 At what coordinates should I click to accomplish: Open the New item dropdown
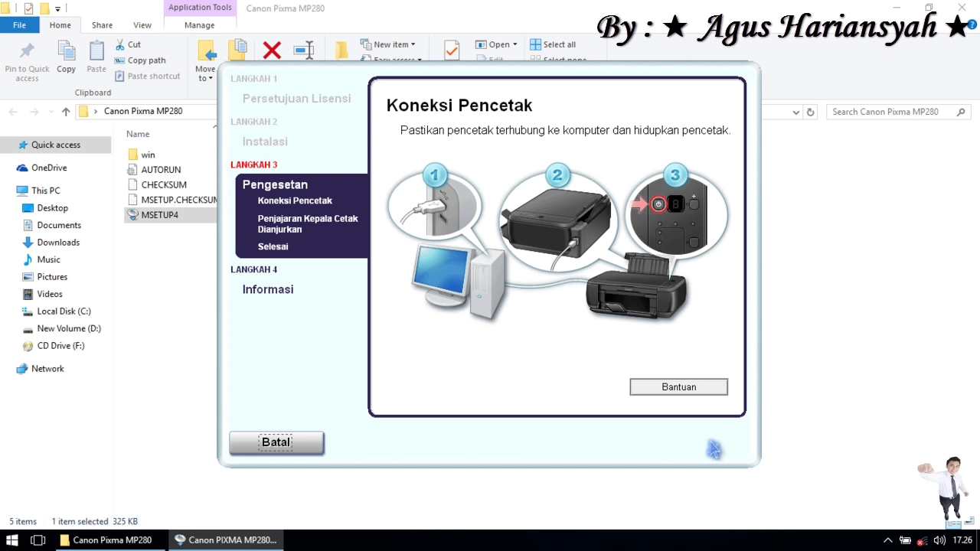point(388,44)
